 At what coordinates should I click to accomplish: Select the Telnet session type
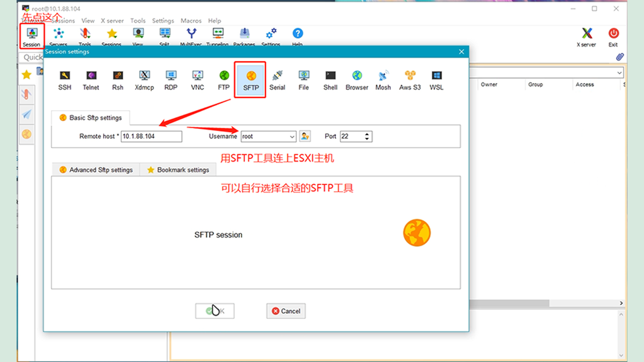point(91,80)
